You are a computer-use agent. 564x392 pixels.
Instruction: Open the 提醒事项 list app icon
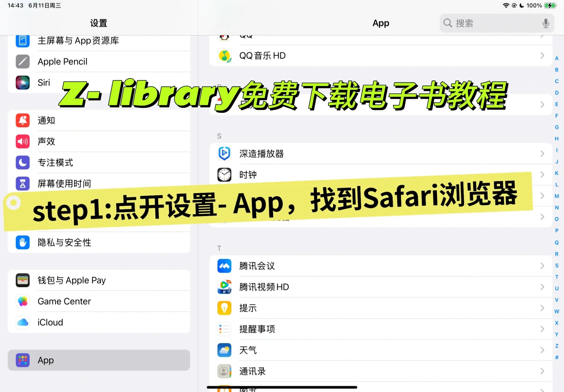click(x=224, y=329)
